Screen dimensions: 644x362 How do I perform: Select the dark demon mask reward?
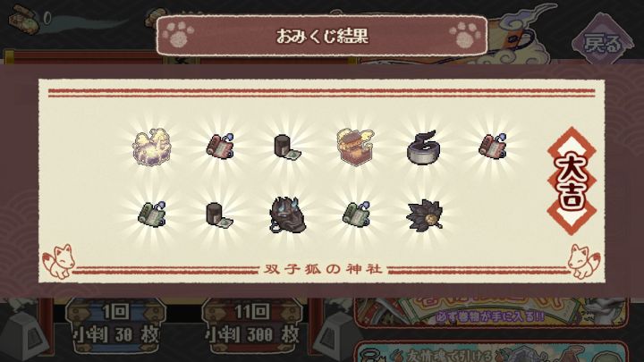(x=287, y=215)
